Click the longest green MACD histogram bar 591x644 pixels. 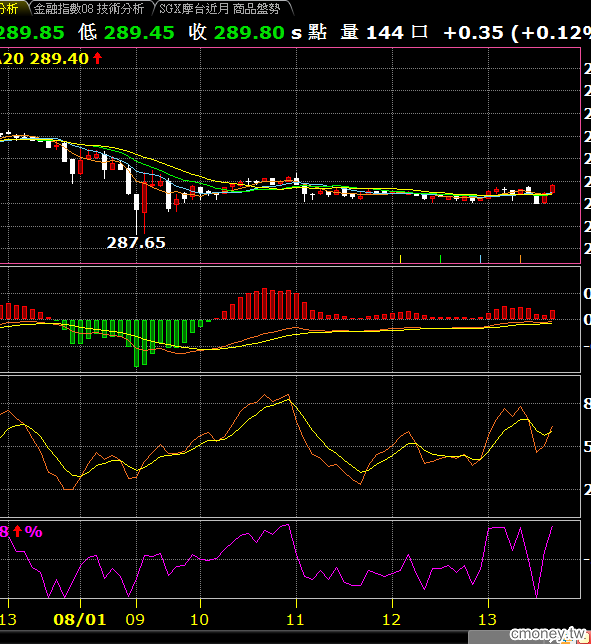(x=137, y=343)
